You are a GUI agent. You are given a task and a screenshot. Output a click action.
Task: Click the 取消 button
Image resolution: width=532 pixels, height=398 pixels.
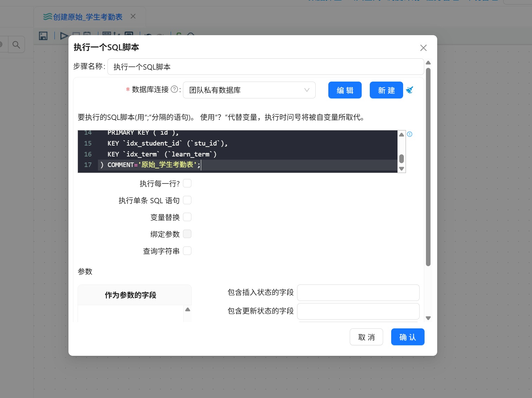pos(366,337)
